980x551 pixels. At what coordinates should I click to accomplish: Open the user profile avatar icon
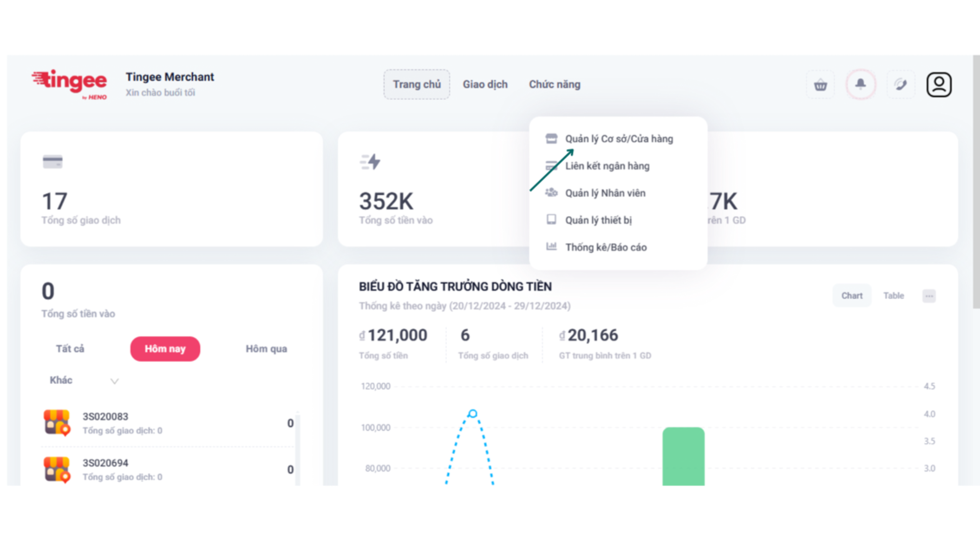pos(938,85)
